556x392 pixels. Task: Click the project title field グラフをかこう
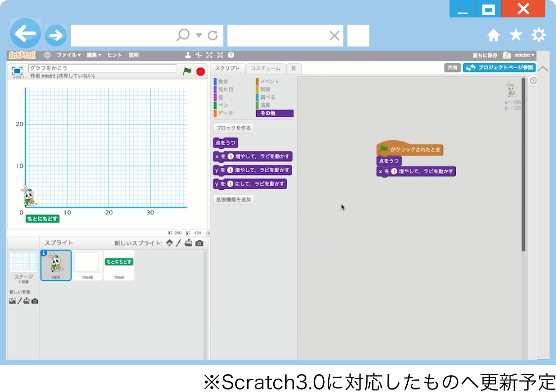[x=102, y=68]
